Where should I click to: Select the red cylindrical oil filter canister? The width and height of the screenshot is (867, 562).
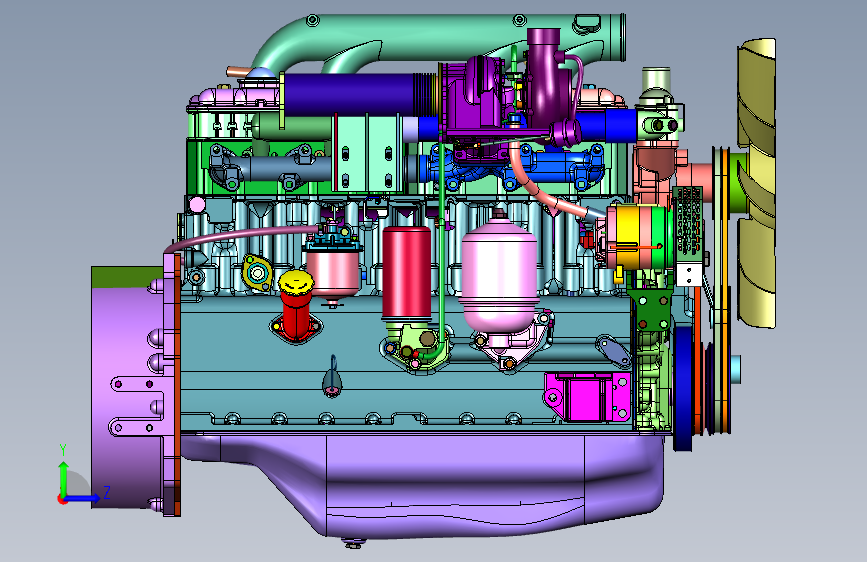(406, 273)
